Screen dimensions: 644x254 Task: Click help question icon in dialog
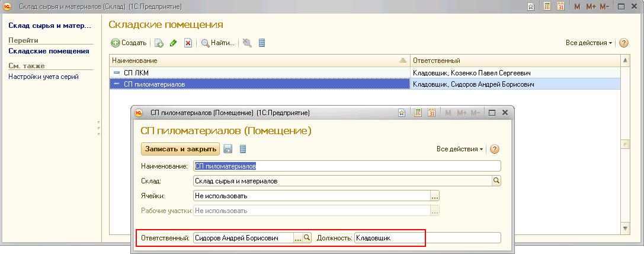(495, 149)
